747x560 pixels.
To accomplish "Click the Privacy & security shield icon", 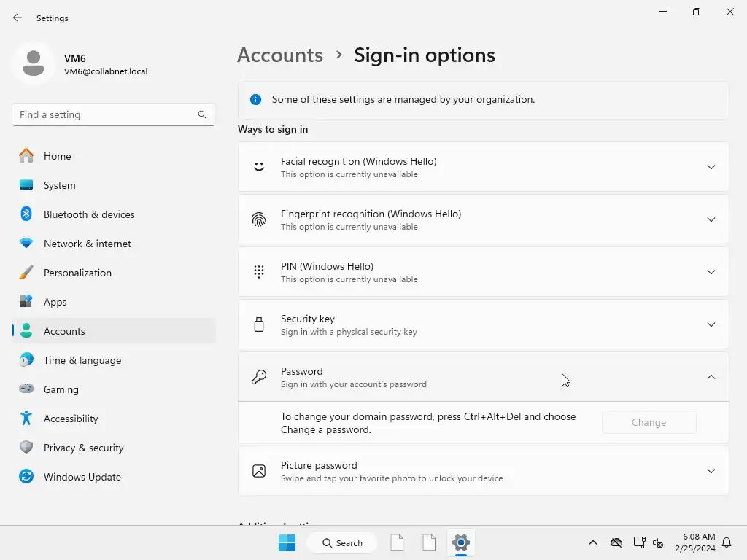I will 26,447.
